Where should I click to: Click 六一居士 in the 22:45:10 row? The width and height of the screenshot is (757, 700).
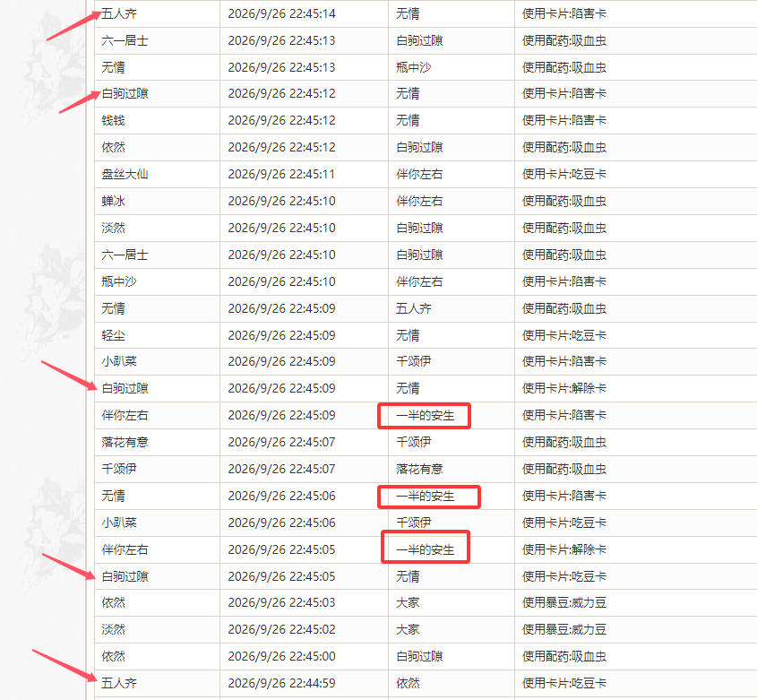(x=125, y=255)
